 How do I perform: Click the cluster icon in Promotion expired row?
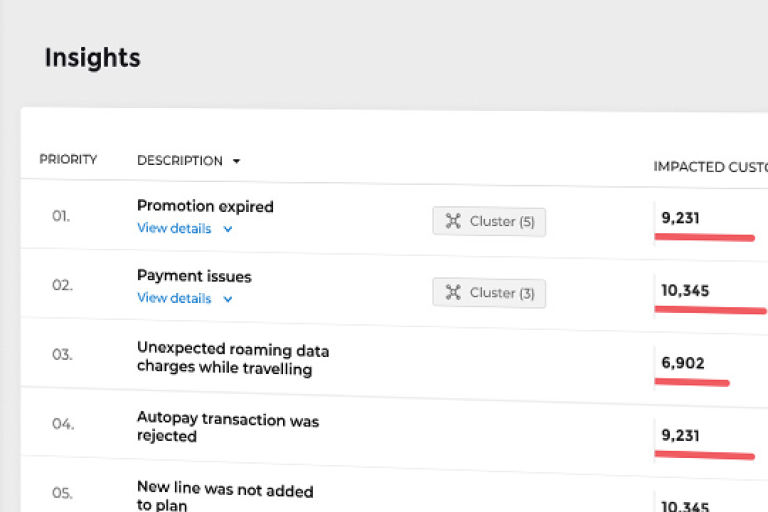(x=453, y=221)
